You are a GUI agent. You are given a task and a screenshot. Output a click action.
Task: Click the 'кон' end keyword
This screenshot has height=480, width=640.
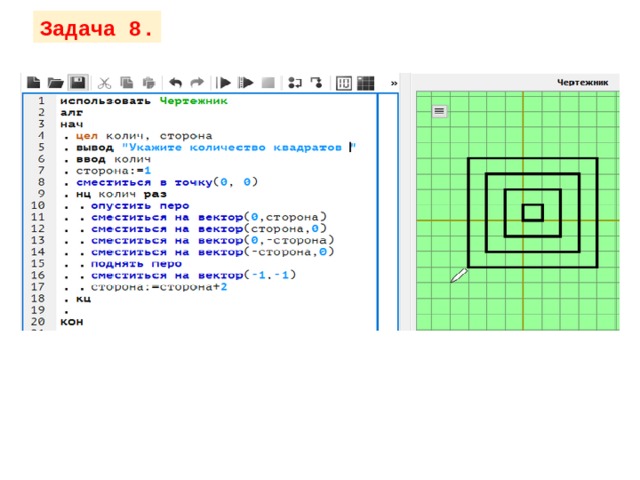71,322
